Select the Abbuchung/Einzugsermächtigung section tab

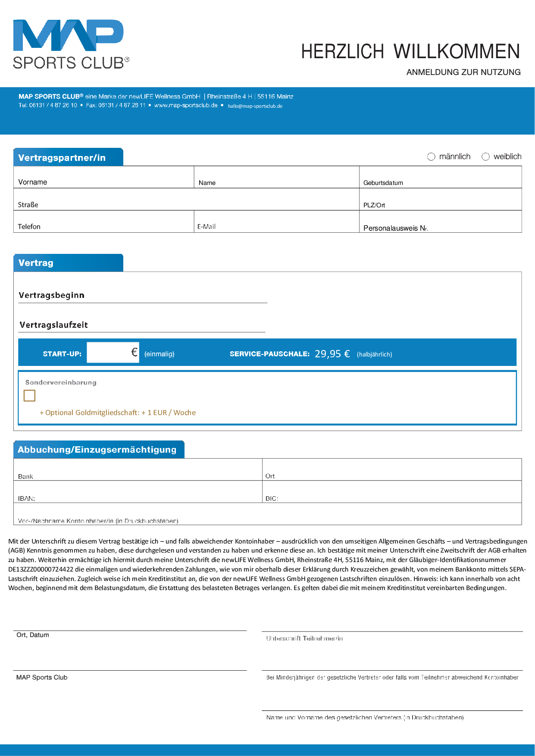[x=99, y=450]
